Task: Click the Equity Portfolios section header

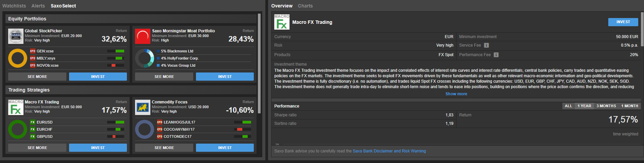Action: [131, 19]
